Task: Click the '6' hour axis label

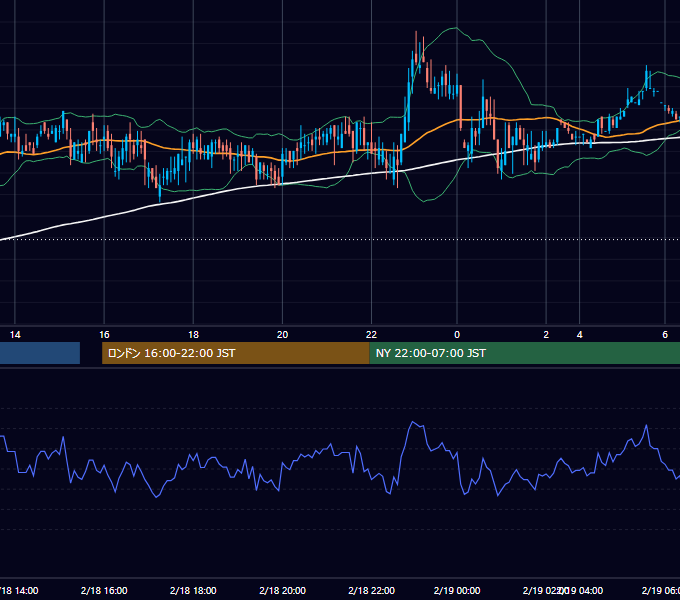Action: tap(665, 335)
